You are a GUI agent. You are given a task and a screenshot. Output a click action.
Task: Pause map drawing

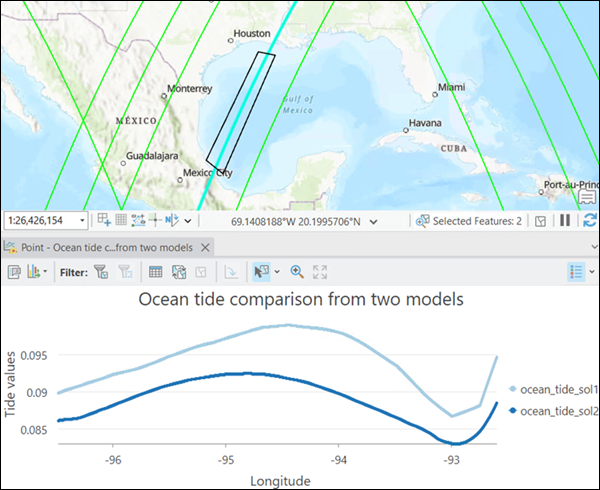point(564,220)
